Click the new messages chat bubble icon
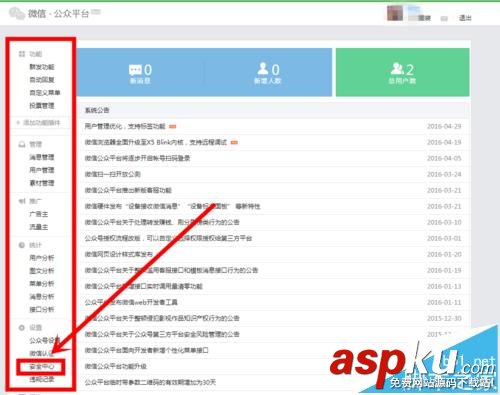This screenshot has height=395, width=500. point(135,70)
